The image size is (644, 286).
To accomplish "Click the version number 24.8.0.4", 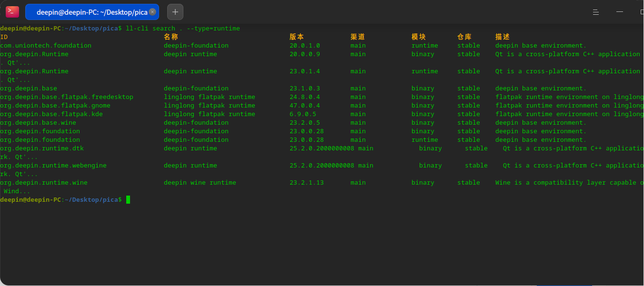I will pos(305,97).
